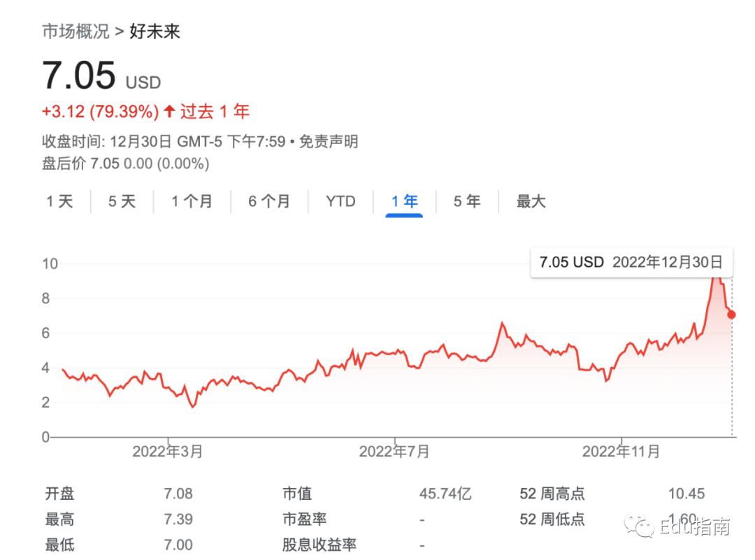Click the red data point on chart
Viewport: 755px width, 560px height.
[731, 315]
